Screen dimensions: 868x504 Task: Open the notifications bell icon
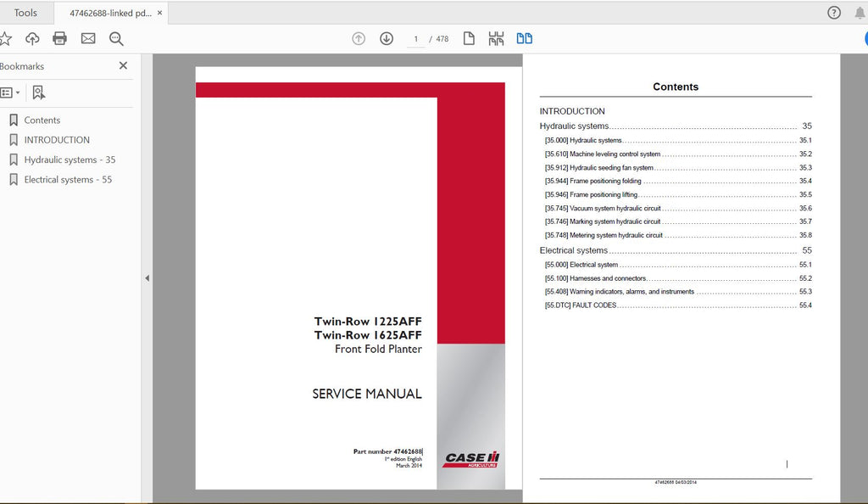click(860, 13)
